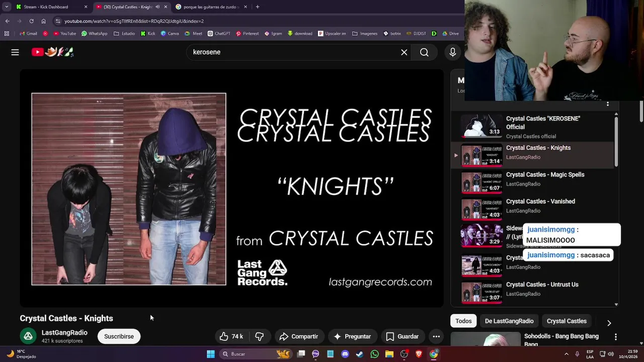Image resolution: width=644 pixels, height=362 pixels.
Task: Open the Drive bookmark
Action: click(450, 34)
